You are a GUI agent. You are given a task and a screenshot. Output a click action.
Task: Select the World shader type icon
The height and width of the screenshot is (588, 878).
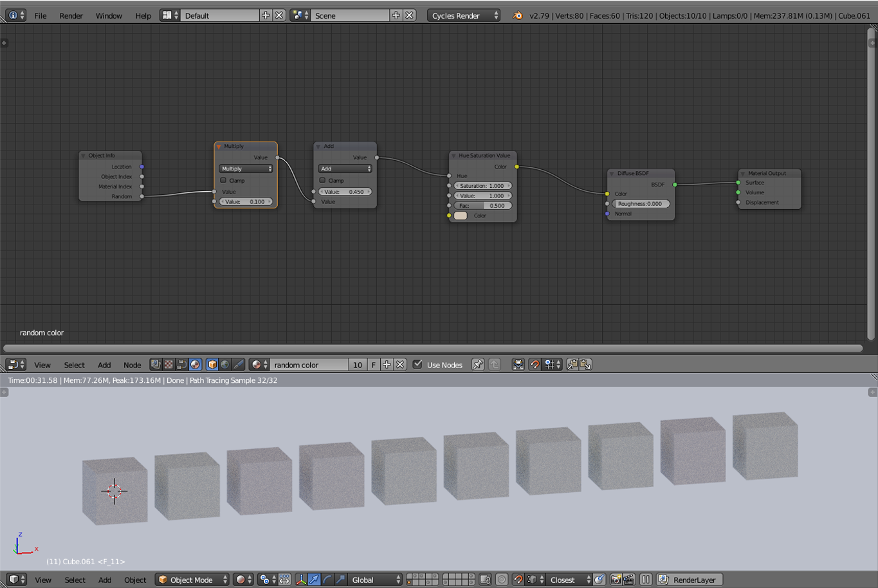tap(225, 365)
